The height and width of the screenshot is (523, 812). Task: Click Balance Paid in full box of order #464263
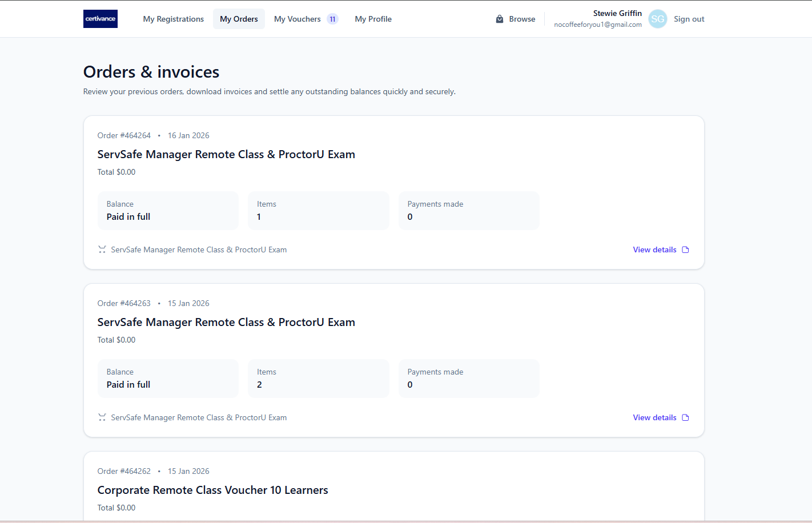[168, 379]
